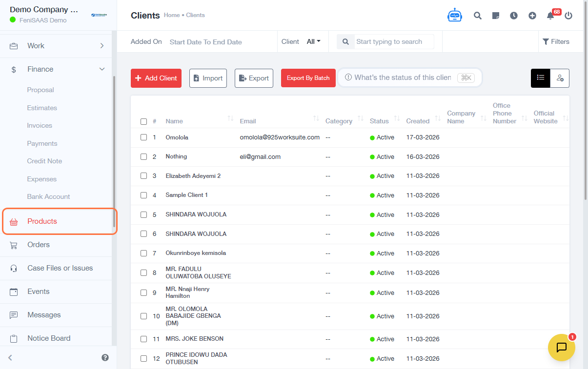Check the select-all header checkbox
Viewport: 588px width, 369px height.
click(x=143, y=121)
